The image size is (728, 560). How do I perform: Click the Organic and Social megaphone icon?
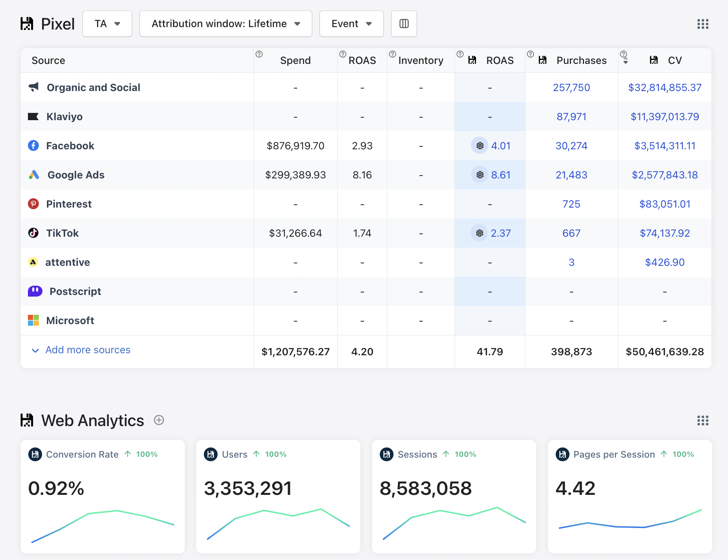pyautogui.click(x=34, y=87)
